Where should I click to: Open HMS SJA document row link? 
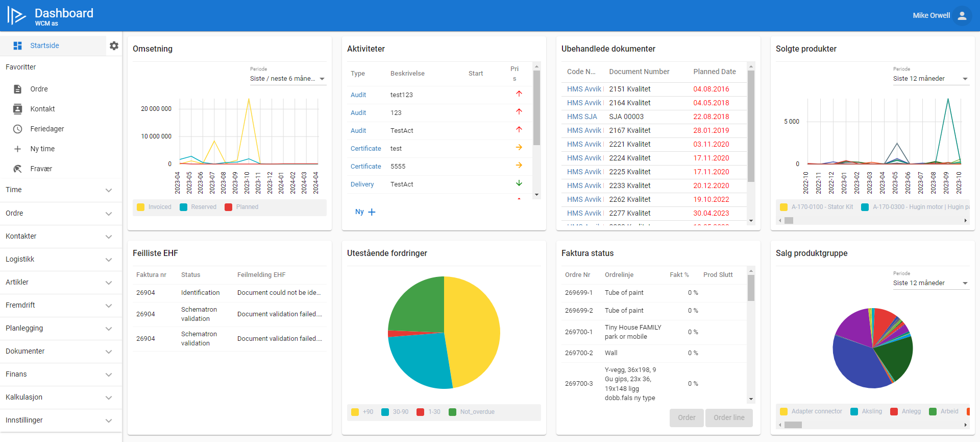tap(582, 117)
